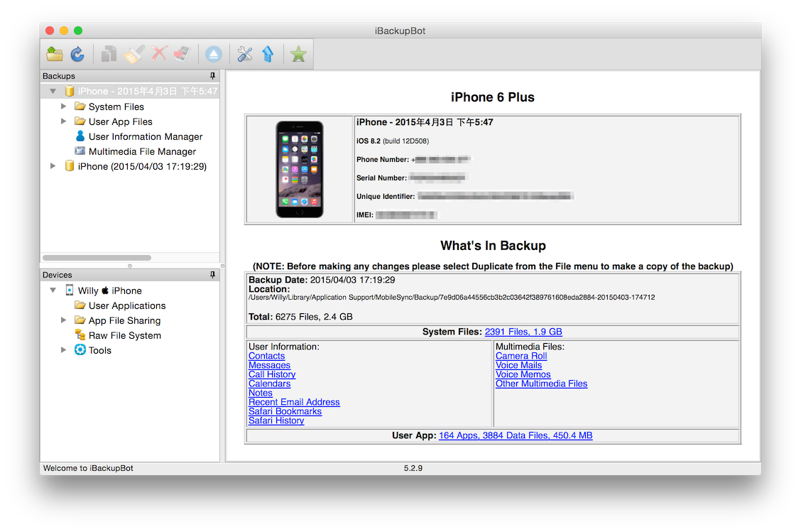Click the blue upward arrow update icon
The image size is (801, 532).
coord(268,54)
